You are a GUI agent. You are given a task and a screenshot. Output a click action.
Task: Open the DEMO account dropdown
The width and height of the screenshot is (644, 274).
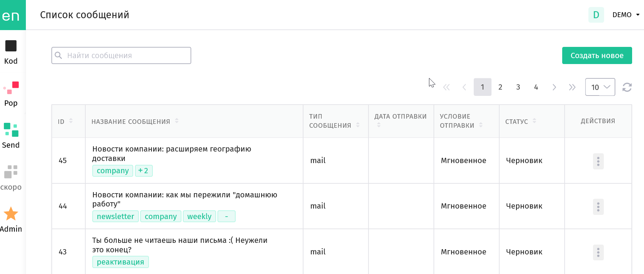(x=626, y=15)
